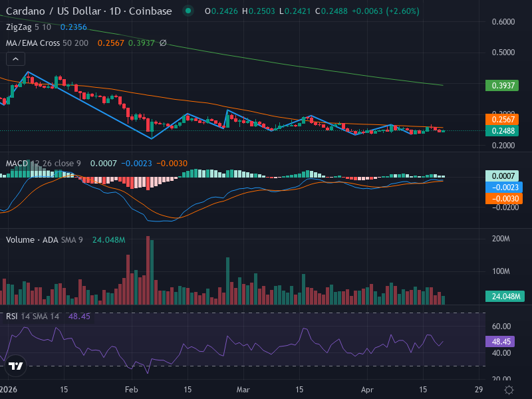This screenshot has width=532, height=399.
Task: Click the RSI value 48.45 in legend
Action: pos(79,317)
